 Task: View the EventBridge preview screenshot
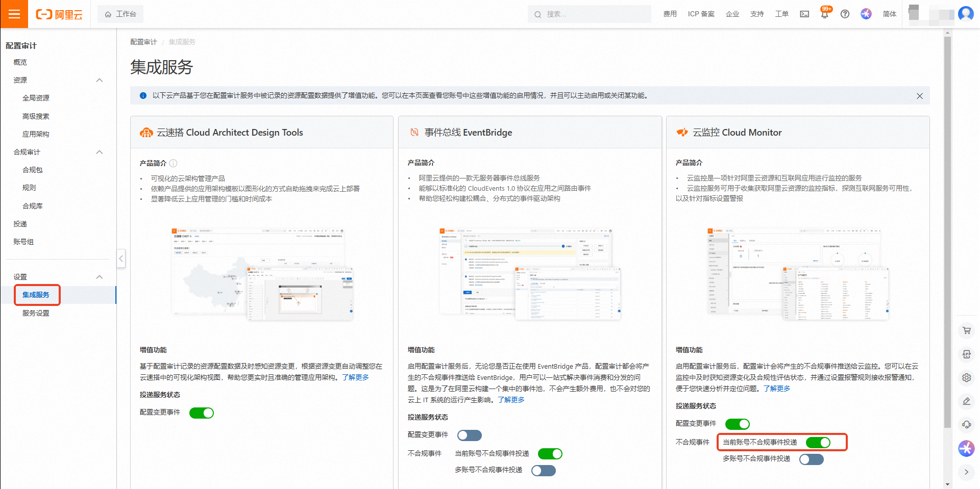click(530, 274)
